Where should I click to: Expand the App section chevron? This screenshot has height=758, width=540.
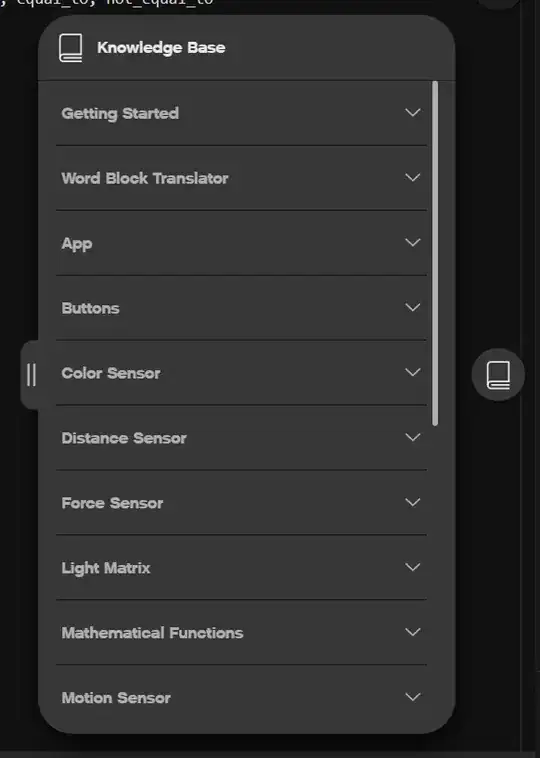[412, 242]
